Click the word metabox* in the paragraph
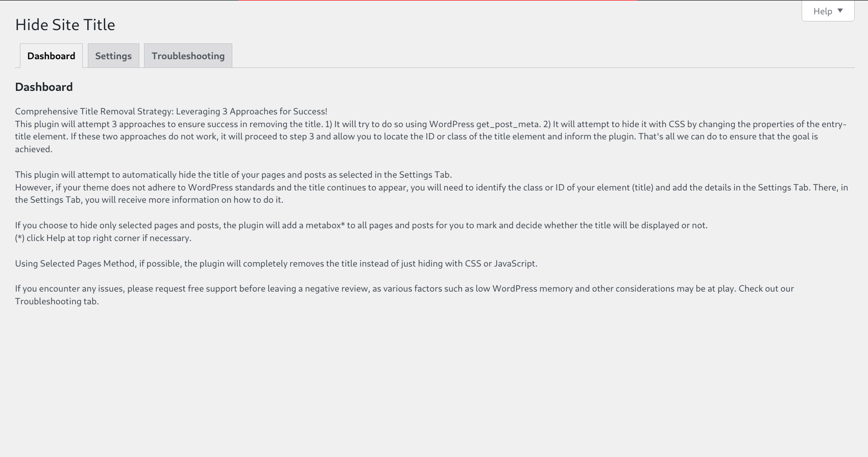The height and width of the screenshot is (457, 868). pos(325,225)
